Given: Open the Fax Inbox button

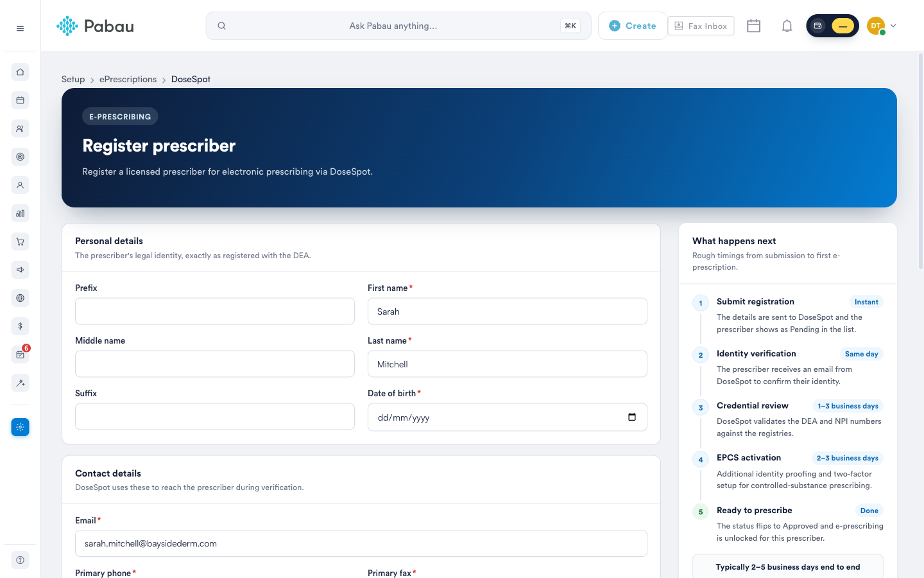Looking at the screenshot, I should click(x=701, y=26).
